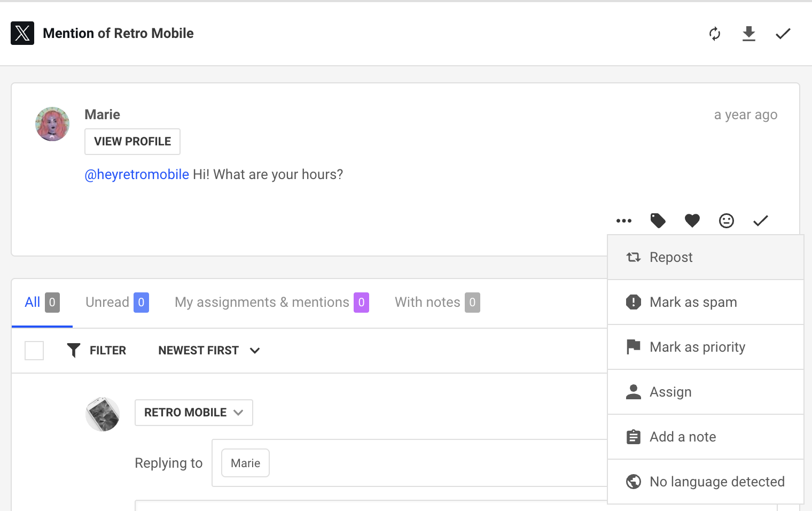This screenshot has width=812, height=511.
Task: Choose Mark as spam
Action: (706, 302)
